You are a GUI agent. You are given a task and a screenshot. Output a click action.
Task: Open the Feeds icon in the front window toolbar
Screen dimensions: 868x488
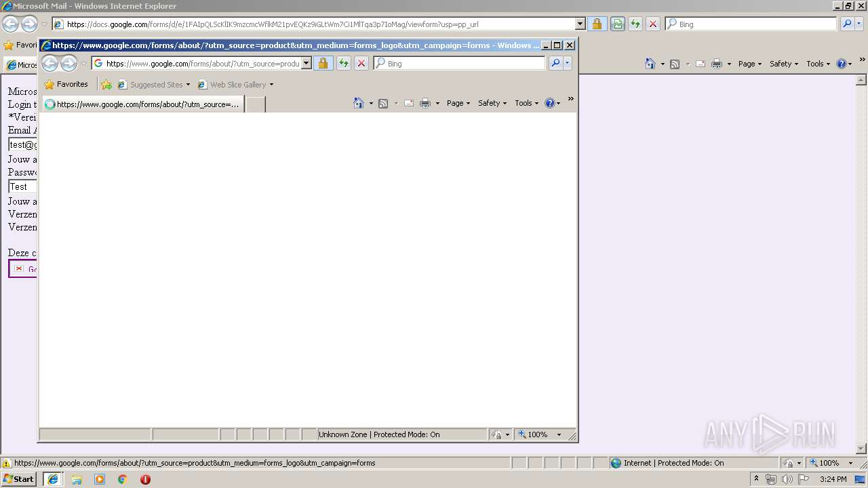pyautogui.click(x=383, y=103)
